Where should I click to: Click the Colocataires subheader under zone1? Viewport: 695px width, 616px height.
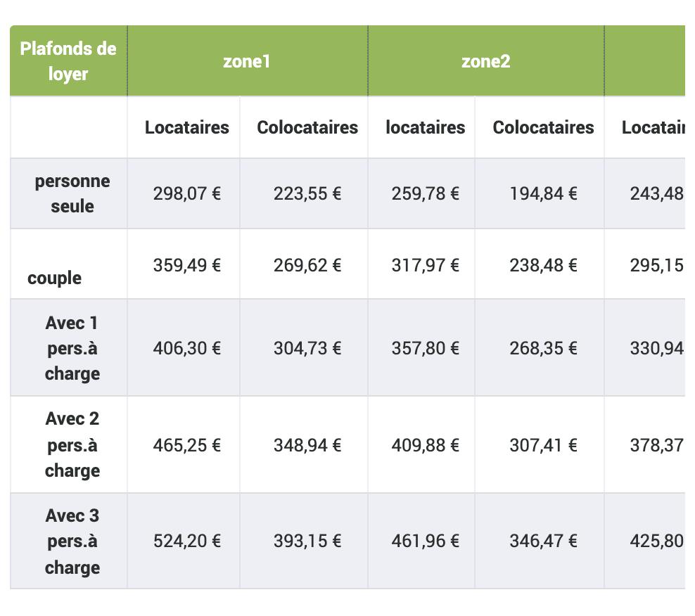(x=307, y=127)
